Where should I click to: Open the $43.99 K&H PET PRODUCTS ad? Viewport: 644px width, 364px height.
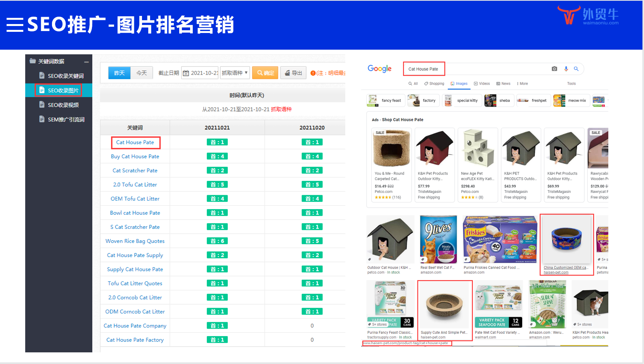521,165
